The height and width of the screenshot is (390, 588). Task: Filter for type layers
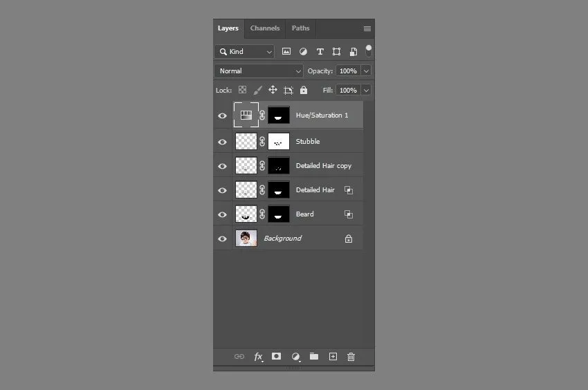320,52
